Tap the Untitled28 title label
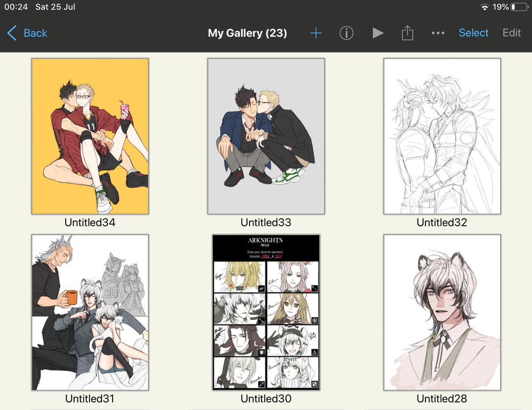 pos(442,398)
